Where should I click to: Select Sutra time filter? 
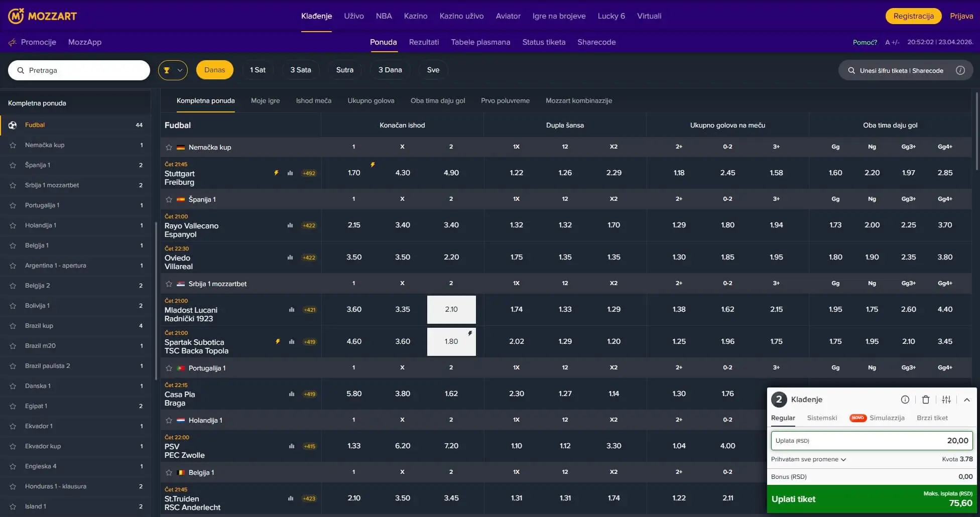[x=345, y=70]
